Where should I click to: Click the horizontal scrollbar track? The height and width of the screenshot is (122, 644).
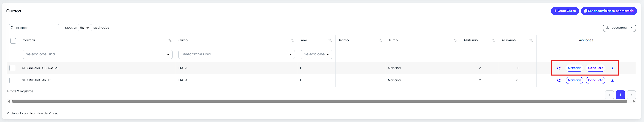click(319, 101)
